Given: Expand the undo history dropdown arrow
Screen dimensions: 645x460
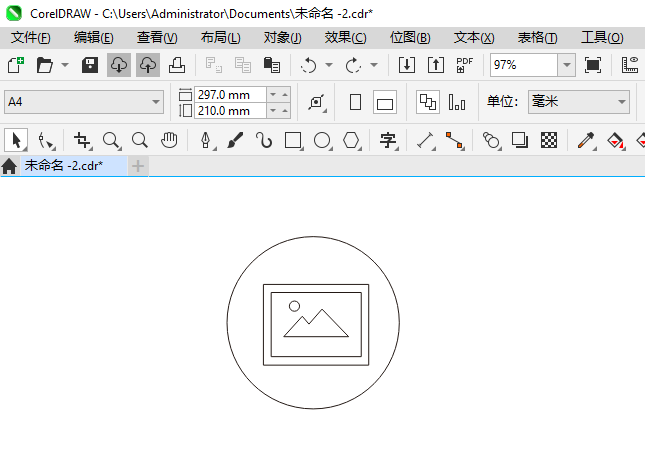Looking at the screenshot, I should coord(329,65).
